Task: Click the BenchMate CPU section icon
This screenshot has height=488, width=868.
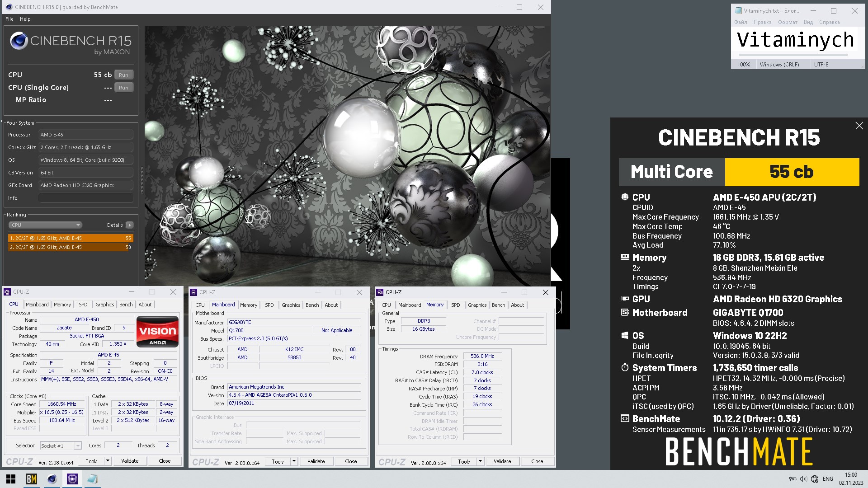Action: tap(625, 197)
